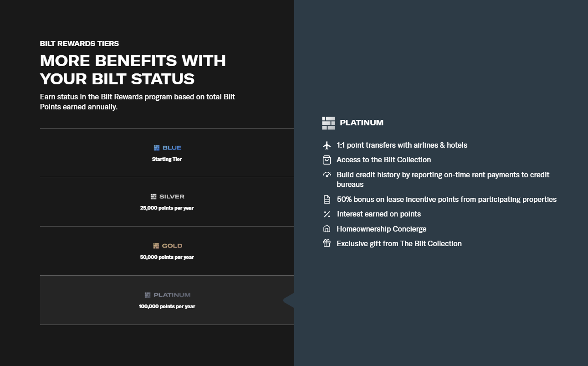Click the percent icon for interest earned
This screenshot has height=366, width=588.
click(x=327, y=214)
